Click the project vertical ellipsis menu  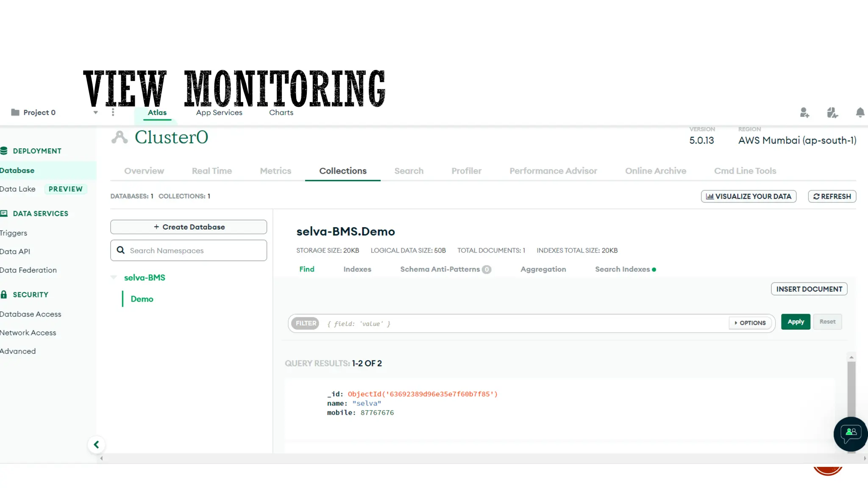[x=113, y=112]
